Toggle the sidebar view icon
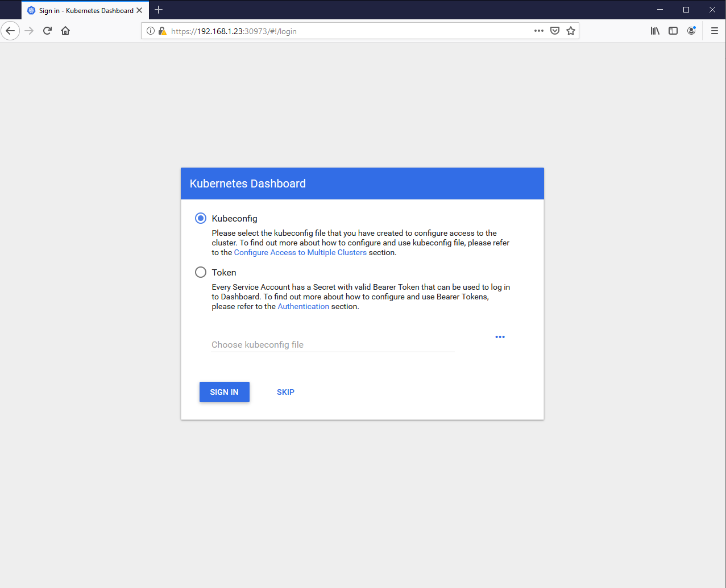 click(x=673, y=31)
